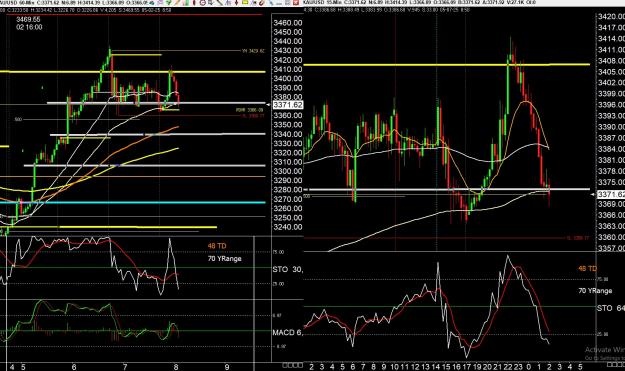Click the 3408 price label on right chart axis
This screenshot has width=625, height=371.
[611, 61]
